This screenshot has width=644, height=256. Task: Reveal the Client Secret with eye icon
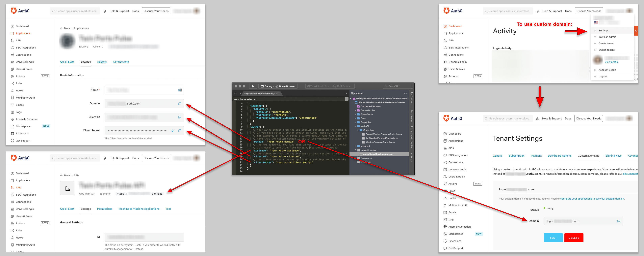pyautogui.click(x=172, y=131)
